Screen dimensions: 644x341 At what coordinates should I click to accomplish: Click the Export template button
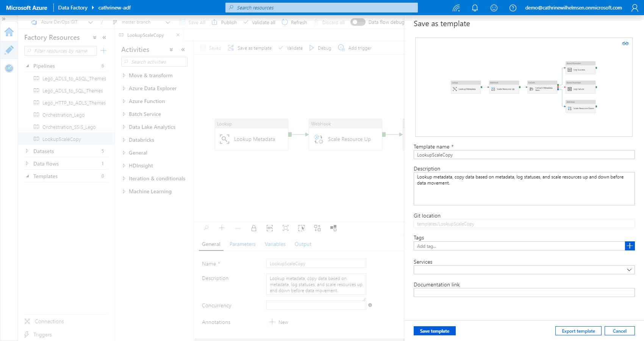pos(578,331)
